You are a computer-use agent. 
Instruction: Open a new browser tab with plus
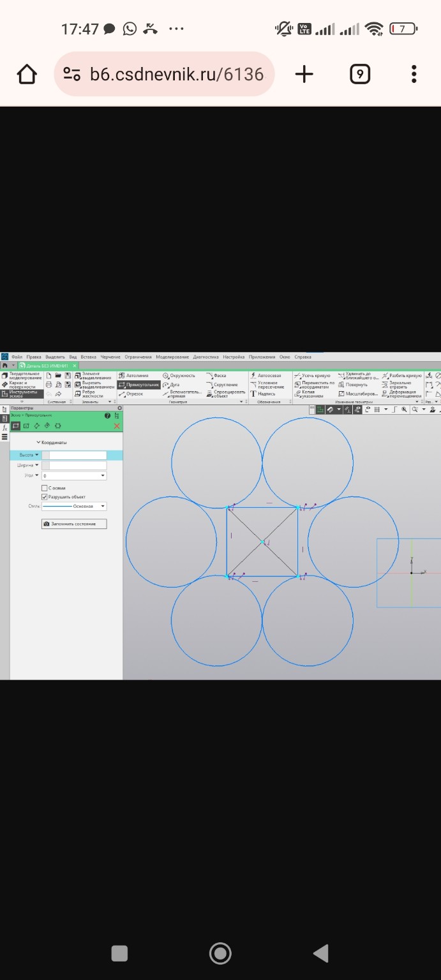point(304,75)
